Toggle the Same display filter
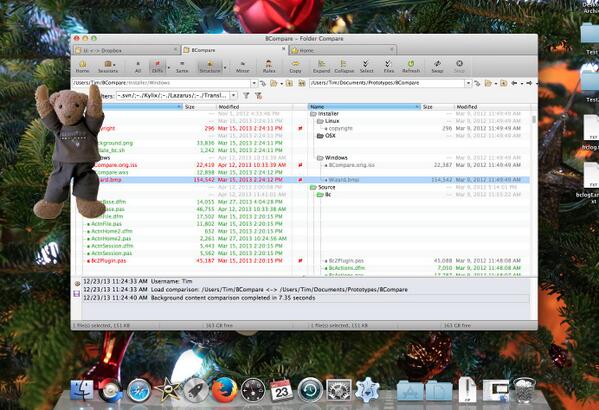Screen dimensions: 599x410 (182, 66)
